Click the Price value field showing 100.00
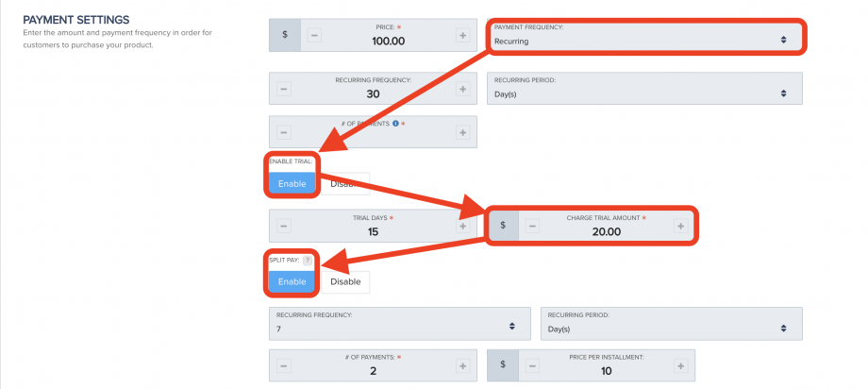The height and width of the screenshot is (389, 868). point(388,41)
